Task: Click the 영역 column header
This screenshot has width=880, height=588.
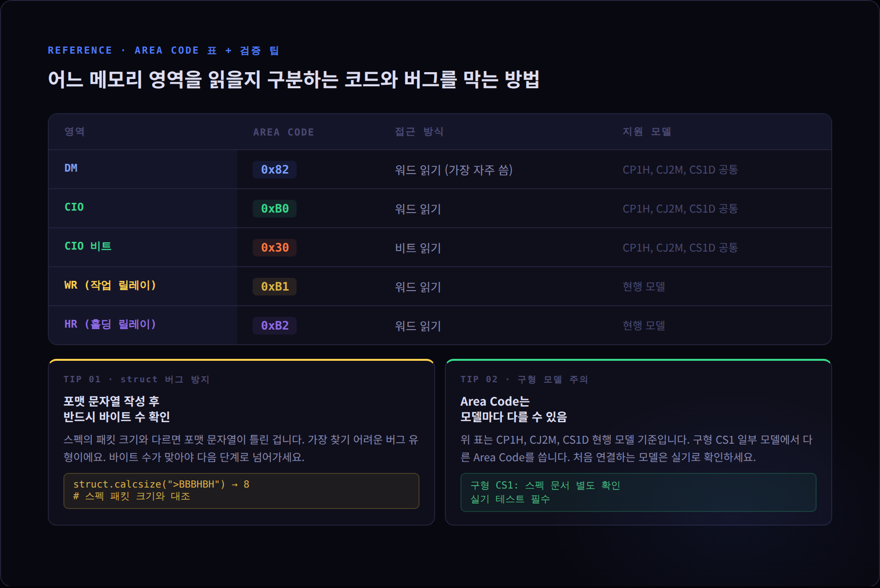Action: coord(75,132)
